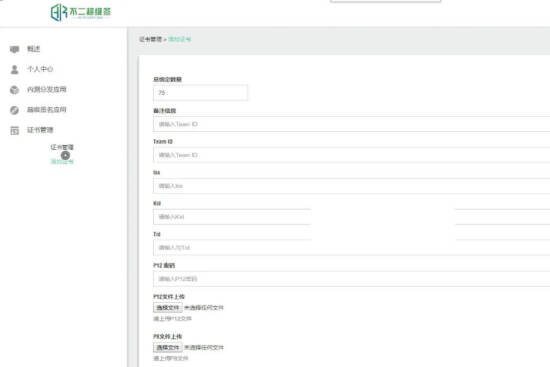Open the 个人中心 menu entry

40,69
